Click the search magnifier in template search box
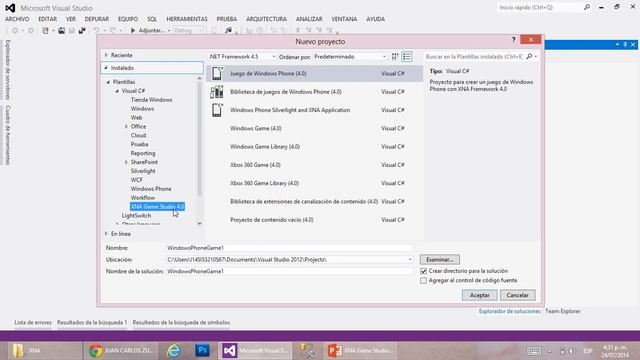This screenshot has height=360, width=640. (529, 57)
